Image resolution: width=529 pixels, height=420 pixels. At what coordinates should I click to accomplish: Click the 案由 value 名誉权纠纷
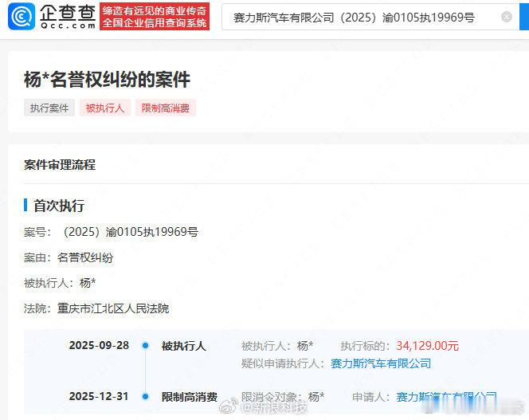pyautogui.click(x=85, y=257)
